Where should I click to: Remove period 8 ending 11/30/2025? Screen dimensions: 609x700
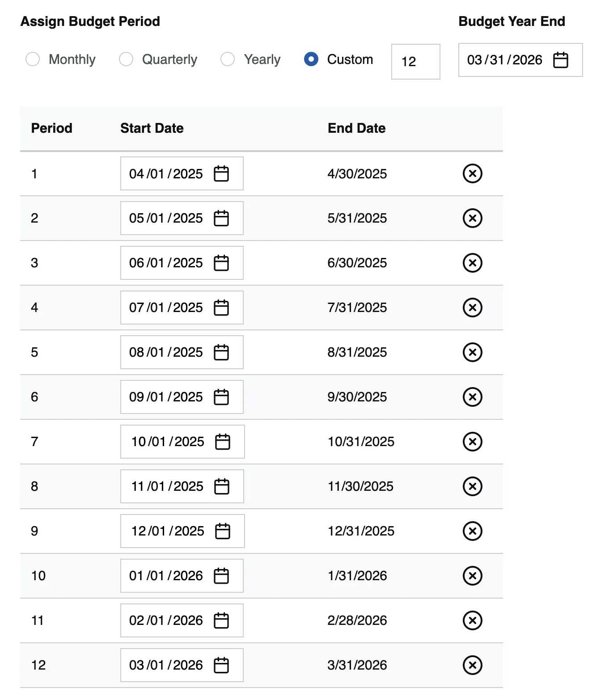(x=473, y=486)
